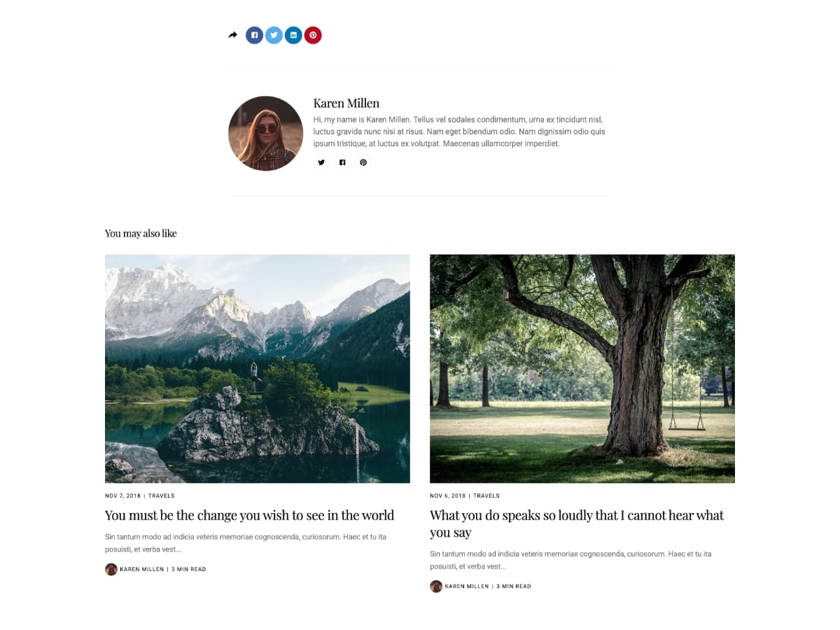
Task: Open the mountain lake post image
Action: point(258,368)
